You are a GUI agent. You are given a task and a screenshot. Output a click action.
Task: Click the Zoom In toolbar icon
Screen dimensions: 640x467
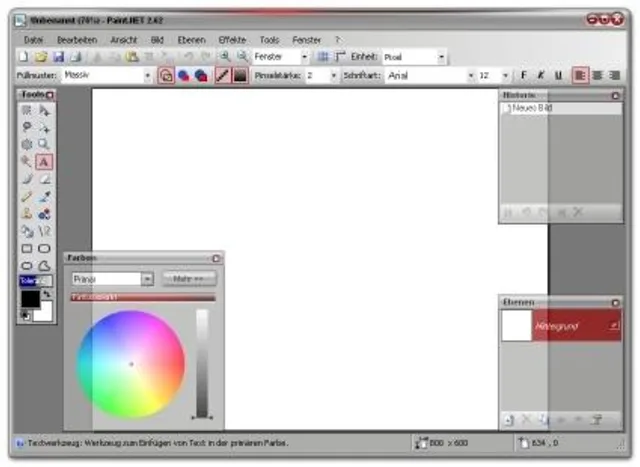click(x=224, y=56)
